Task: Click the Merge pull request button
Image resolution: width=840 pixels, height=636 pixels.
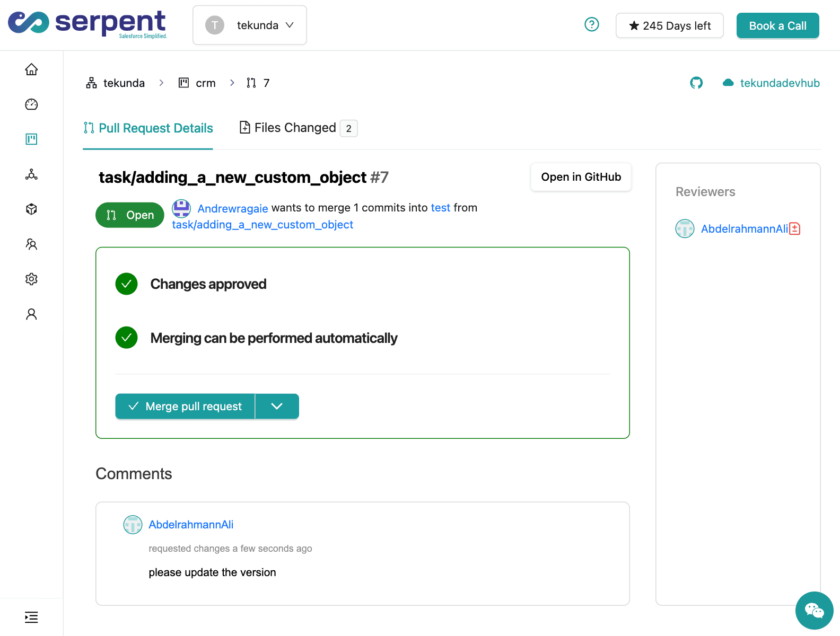Action: click(x=185, y=407)
